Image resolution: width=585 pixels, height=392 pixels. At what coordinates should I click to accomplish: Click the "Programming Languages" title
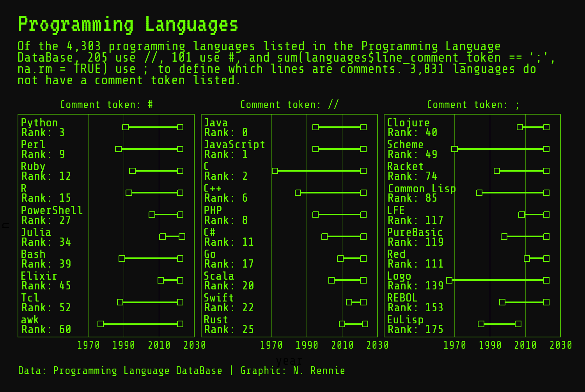click(x=128, y=25)
